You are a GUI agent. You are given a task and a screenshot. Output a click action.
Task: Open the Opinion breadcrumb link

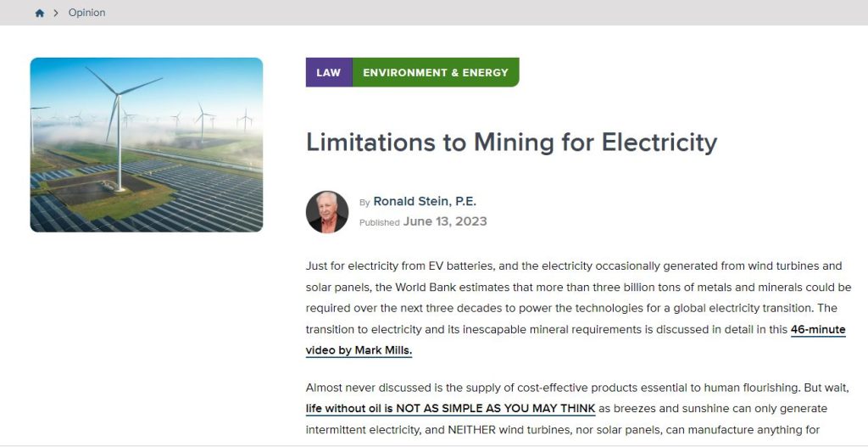86,13
